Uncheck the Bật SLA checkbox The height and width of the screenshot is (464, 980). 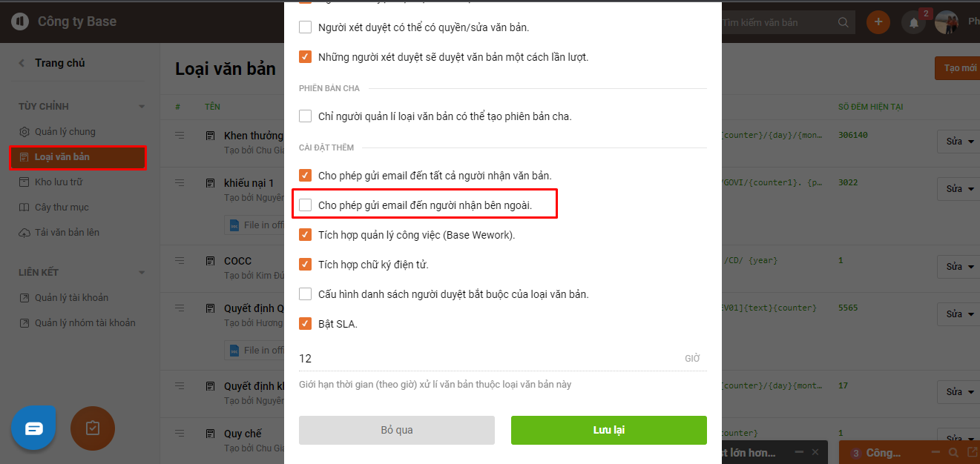point(305,324)
